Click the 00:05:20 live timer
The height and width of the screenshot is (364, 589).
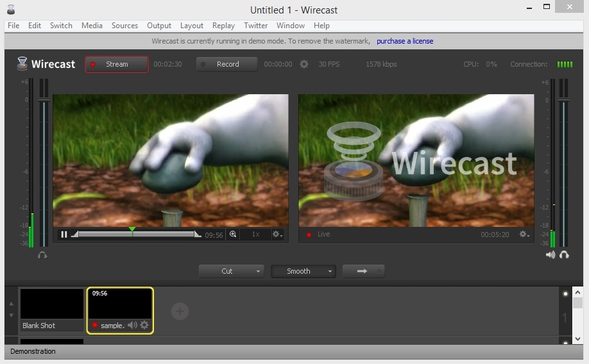click(495, 235)
